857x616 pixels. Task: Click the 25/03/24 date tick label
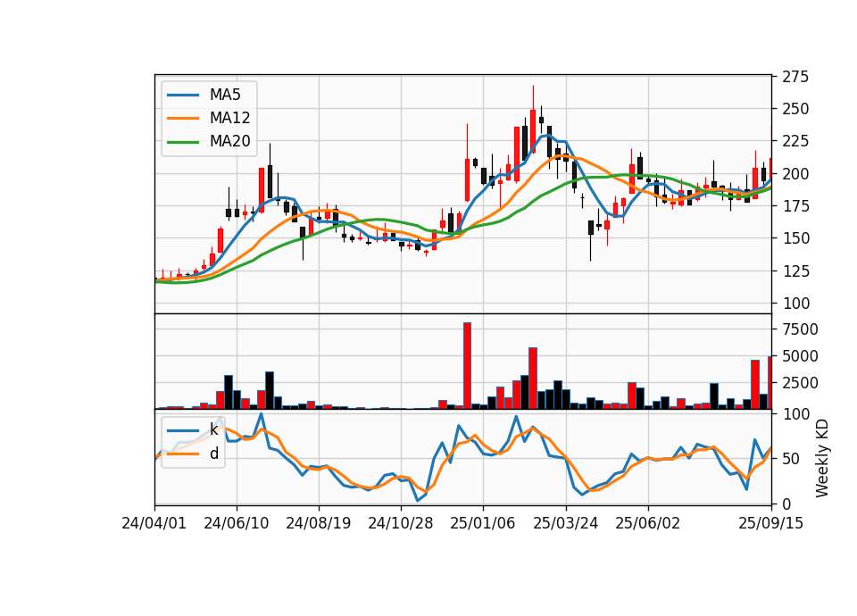click(566, 523)
